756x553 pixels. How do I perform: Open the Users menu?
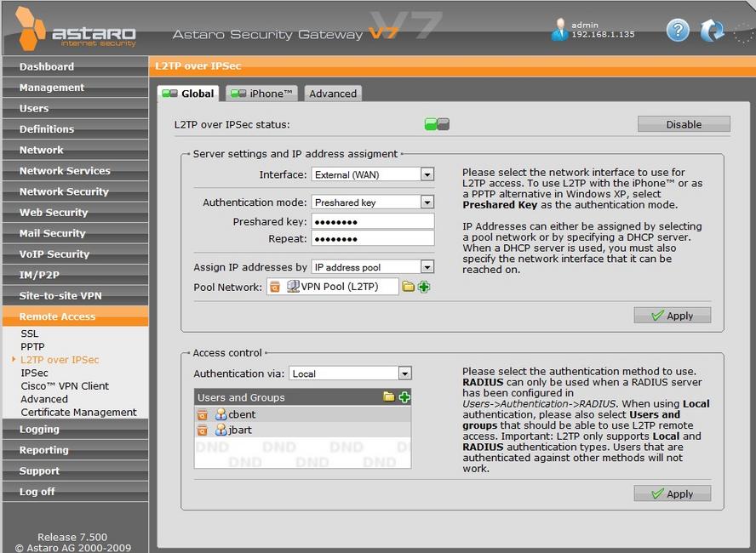[75, 108]
